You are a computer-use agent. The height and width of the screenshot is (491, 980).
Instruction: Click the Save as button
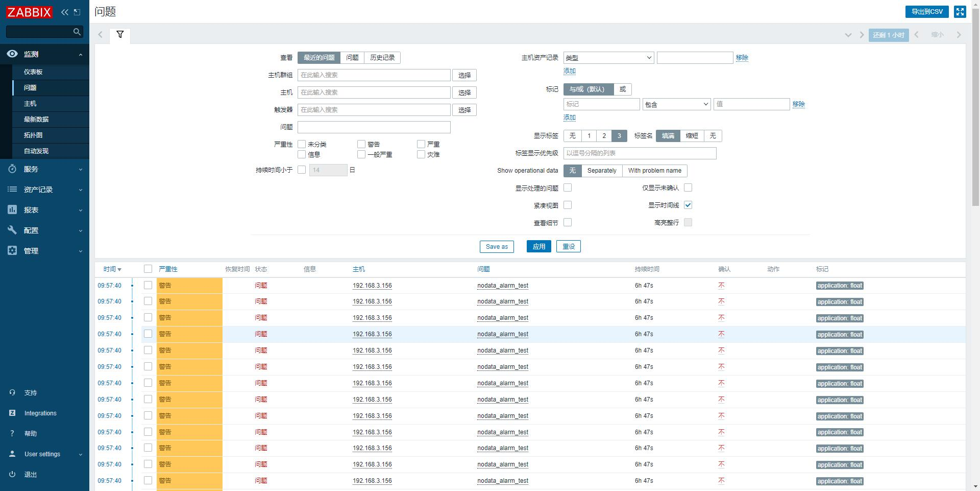pos(497,246)
